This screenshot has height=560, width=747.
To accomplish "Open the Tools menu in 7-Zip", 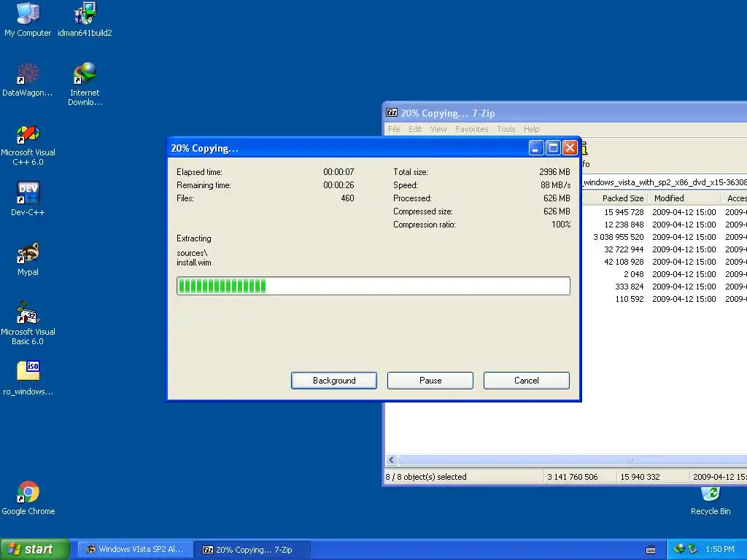I will 506,129.
